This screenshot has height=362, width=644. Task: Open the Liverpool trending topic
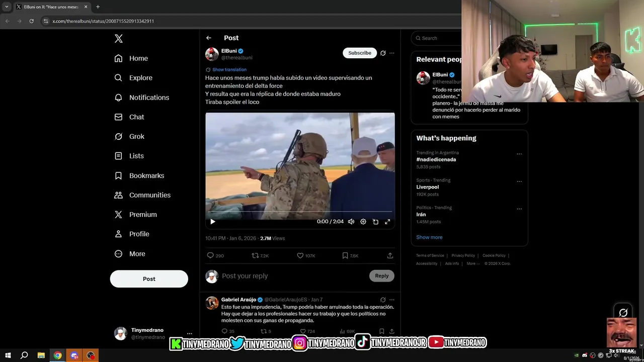coord(428,187)
